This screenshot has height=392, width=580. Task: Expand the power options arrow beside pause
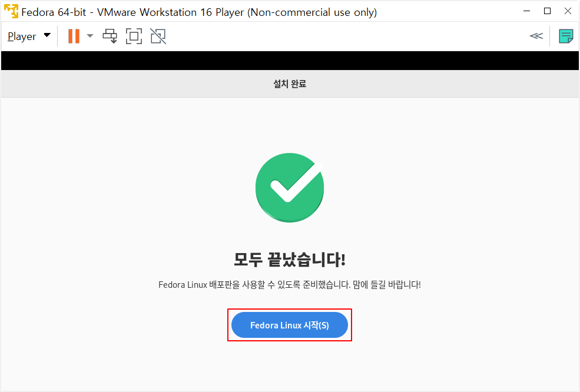click(90, 36)
